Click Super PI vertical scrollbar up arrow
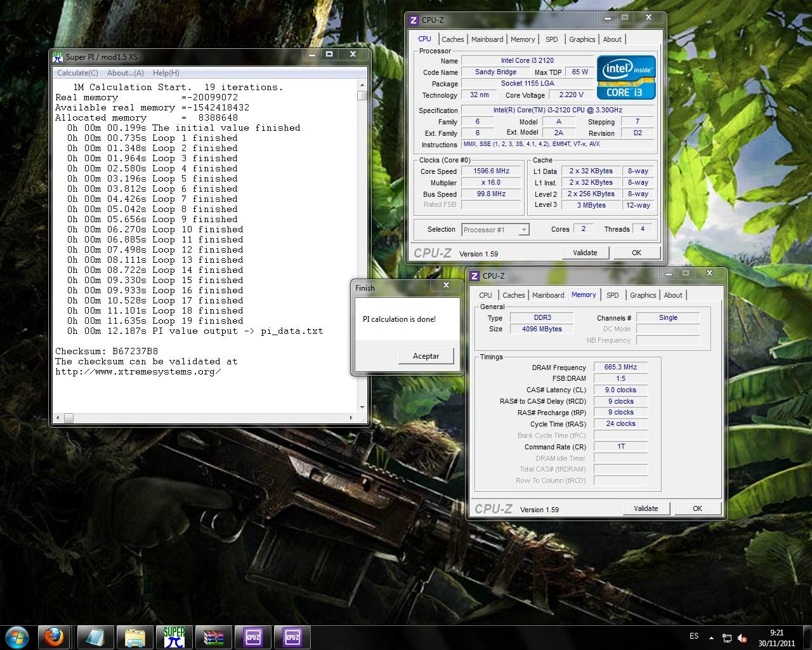812x650 pixels. tap(362, 84)
